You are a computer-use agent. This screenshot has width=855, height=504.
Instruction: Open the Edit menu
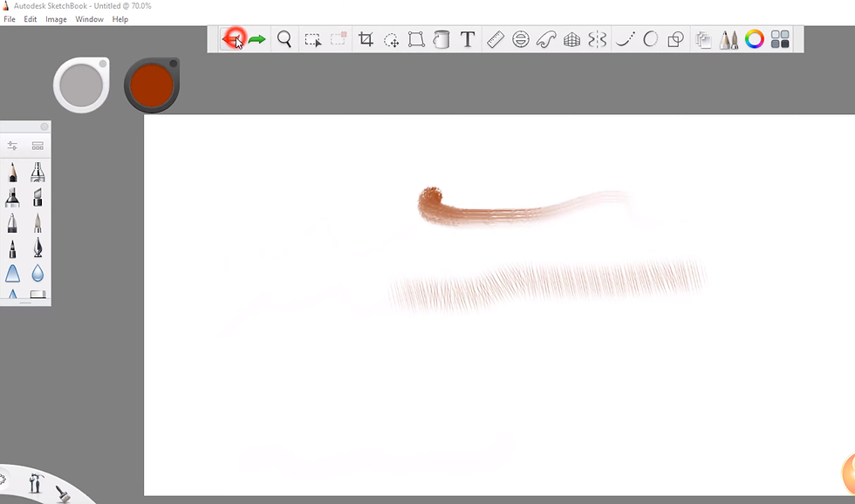pyautogui.click(x=30, y=19)
